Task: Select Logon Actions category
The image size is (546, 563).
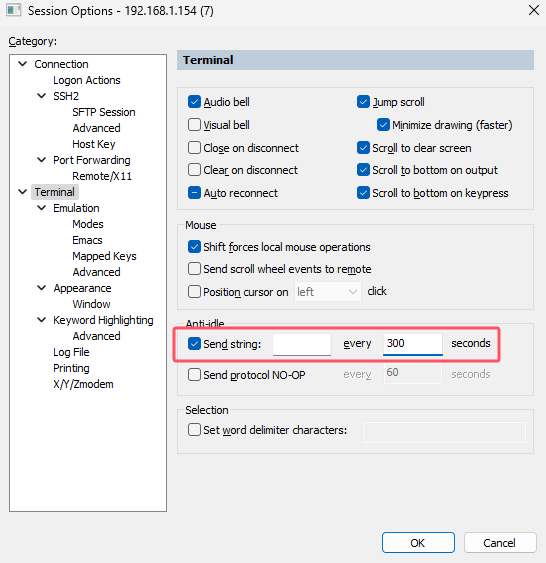Action: click(x=87, y=80)
